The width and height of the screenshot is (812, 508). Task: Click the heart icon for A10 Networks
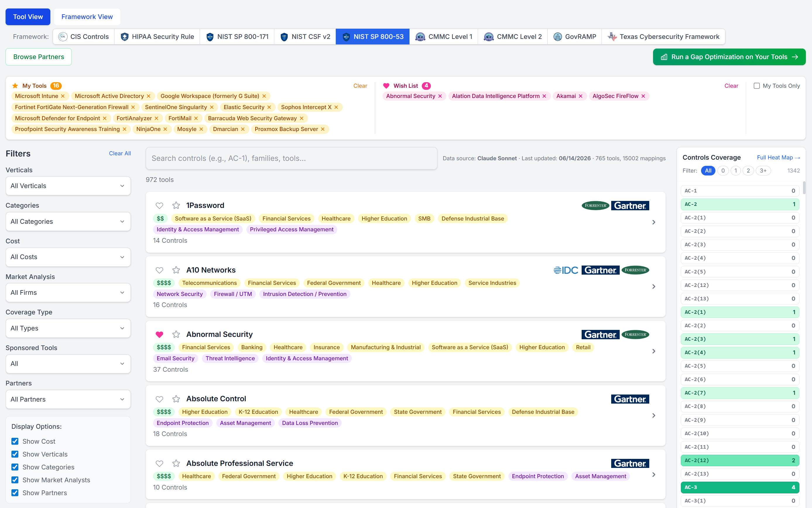159,270
